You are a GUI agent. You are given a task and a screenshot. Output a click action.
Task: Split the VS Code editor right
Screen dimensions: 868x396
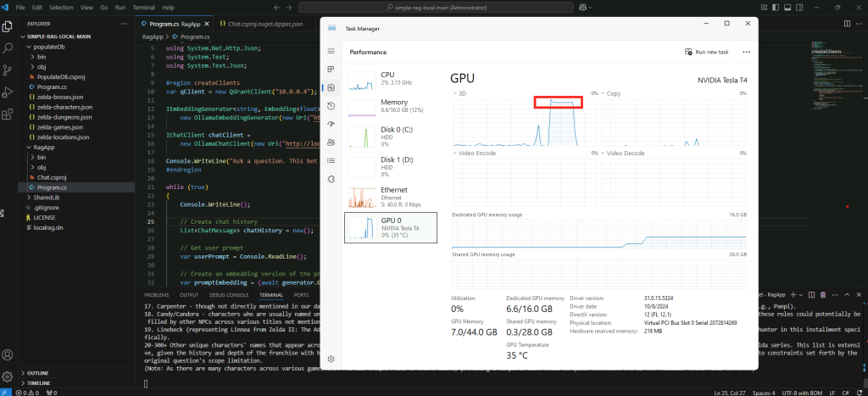(x=847, y=24)
